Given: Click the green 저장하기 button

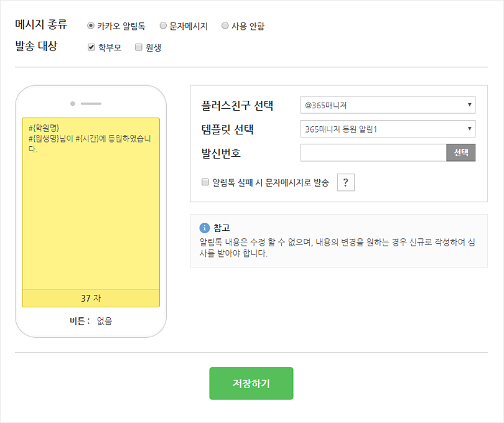Looking at the screenshot, I should 251,383.
